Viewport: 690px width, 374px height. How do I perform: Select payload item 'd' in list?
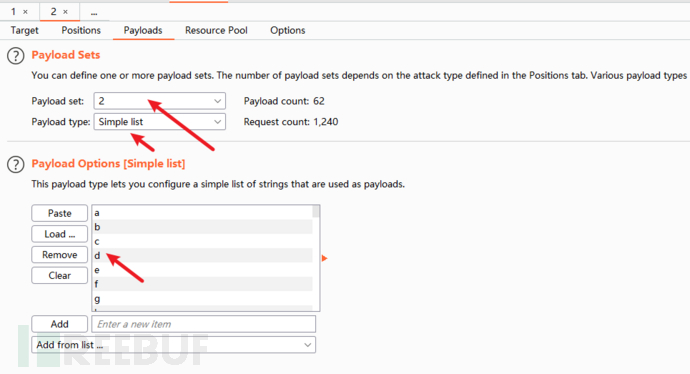click(202, 256)
